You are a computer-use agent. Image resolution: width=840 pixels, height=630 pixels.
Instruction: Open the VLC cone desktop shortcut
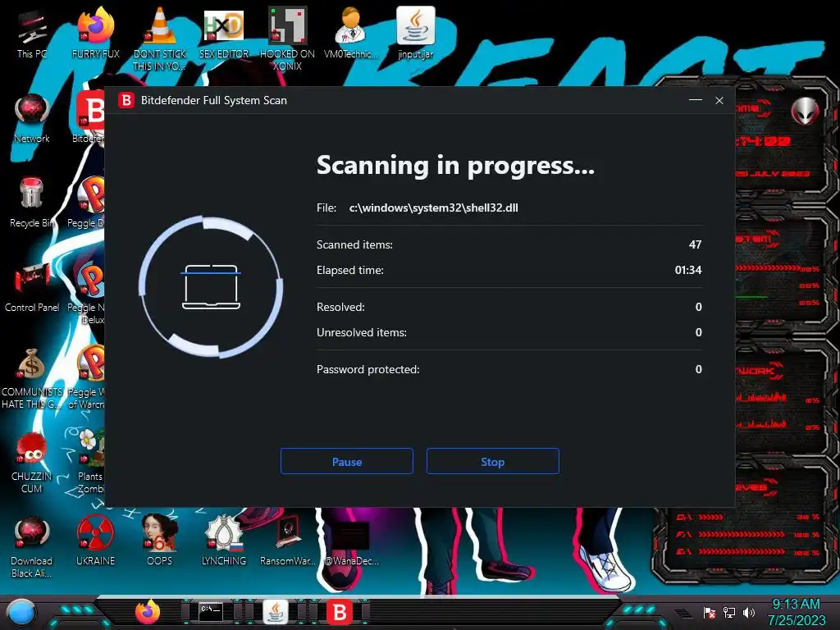[x=160, y=39]
